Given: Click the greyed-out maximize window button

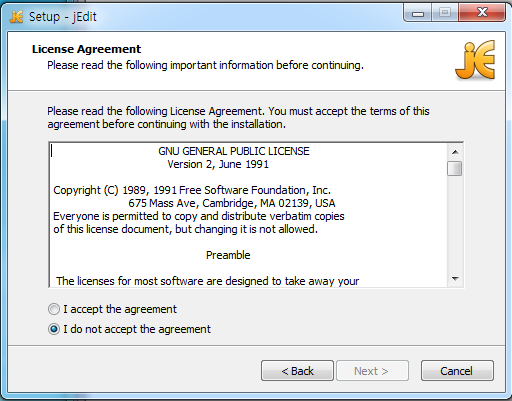Looking at the screenshot, I should pyautogui.click(x=445, y=13).
